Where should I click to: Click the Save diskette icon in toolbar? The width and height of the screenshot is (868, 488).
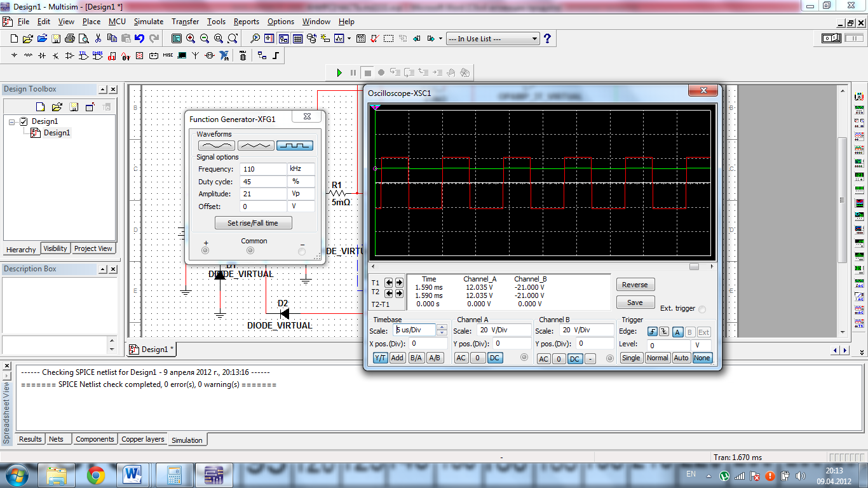(56, 38)
